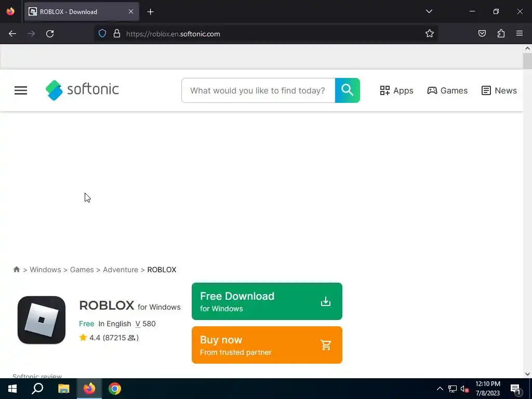Click the site security padlock icon

(x=117, y=34)
